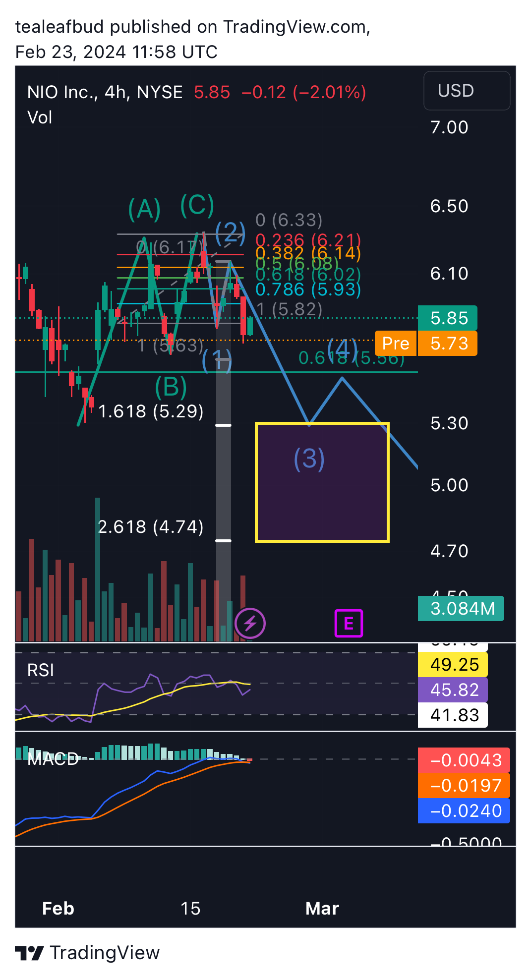Click the 7.00 price axis label

click(449, 127)
